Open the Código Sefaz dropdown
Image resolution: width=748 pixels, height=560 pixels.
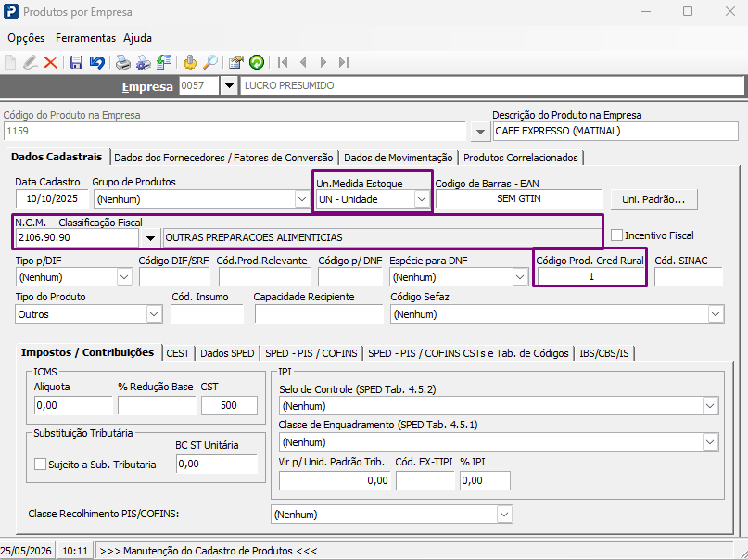[716, 314]
